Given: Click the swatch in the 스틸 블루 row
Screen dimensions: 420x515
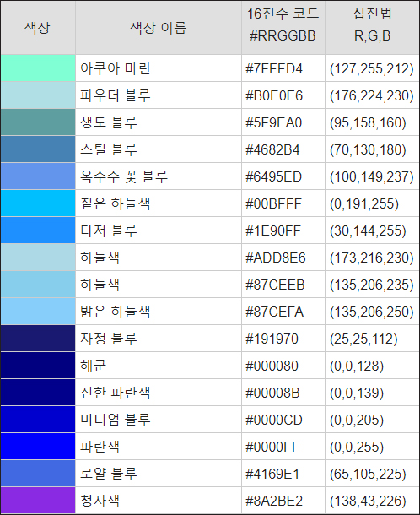Looking at the screenshot, I should [38, 149].
